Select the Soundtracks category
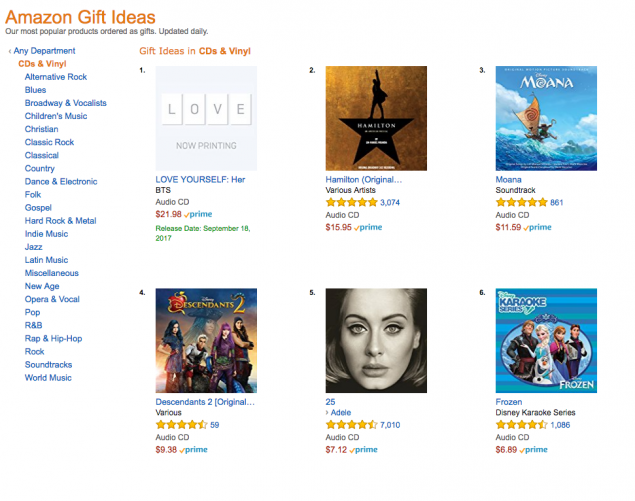Screen dimensions: 635x501 [50, 365]
